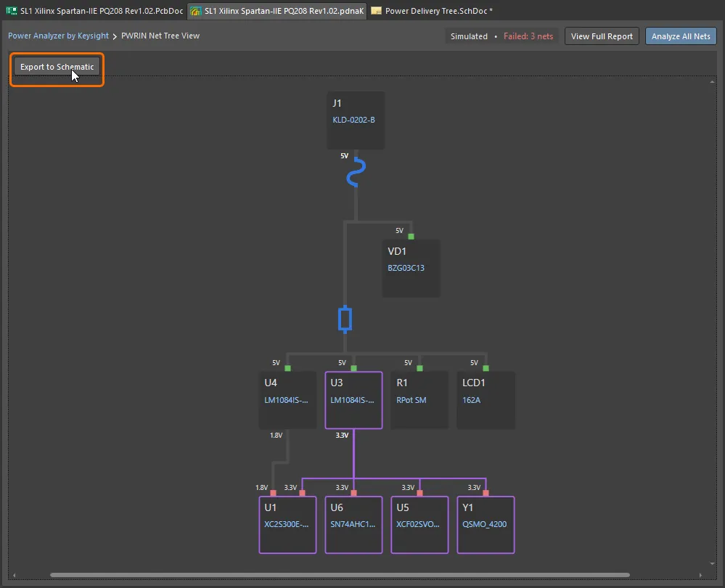Click the green 5V pin on LCD1

pyautogui.click(x=486, y=368)
